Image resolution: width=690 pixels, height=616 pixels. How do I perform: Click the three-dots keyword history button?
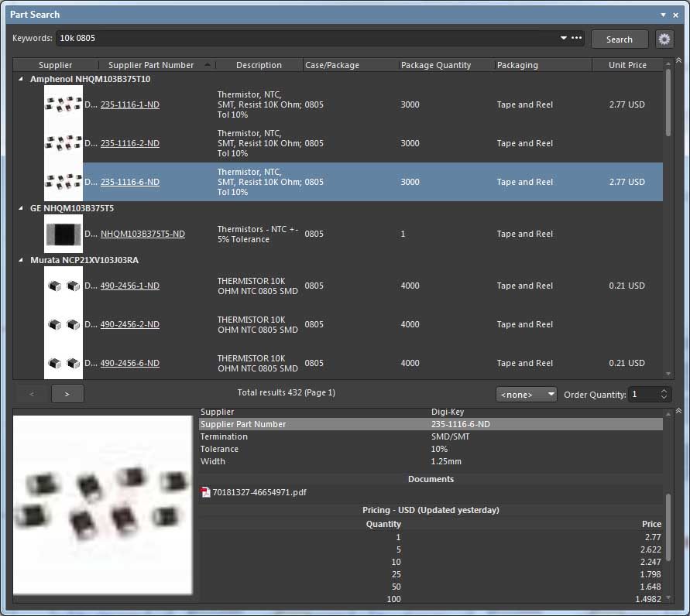[577, 38]
